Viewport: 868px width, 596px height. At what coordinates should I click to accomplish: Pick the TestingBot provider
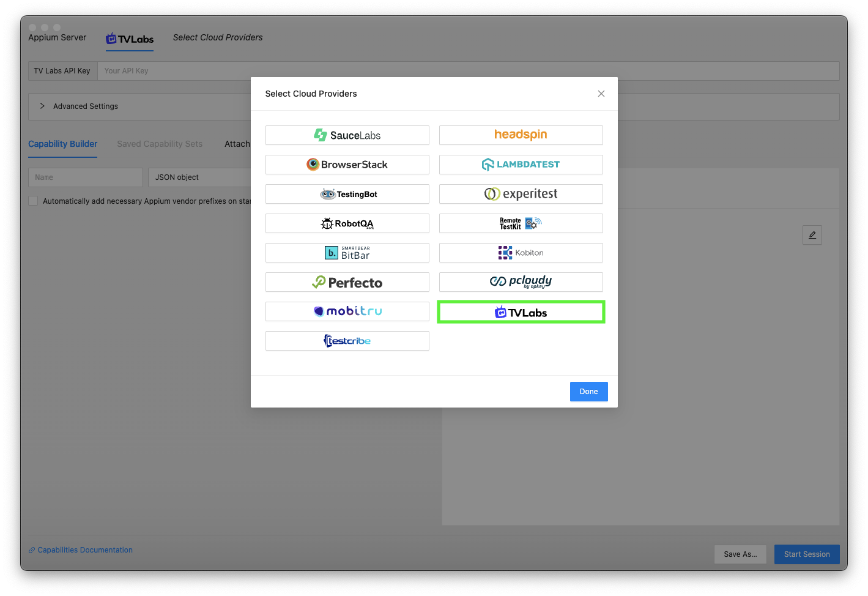[x=347, y=194]
